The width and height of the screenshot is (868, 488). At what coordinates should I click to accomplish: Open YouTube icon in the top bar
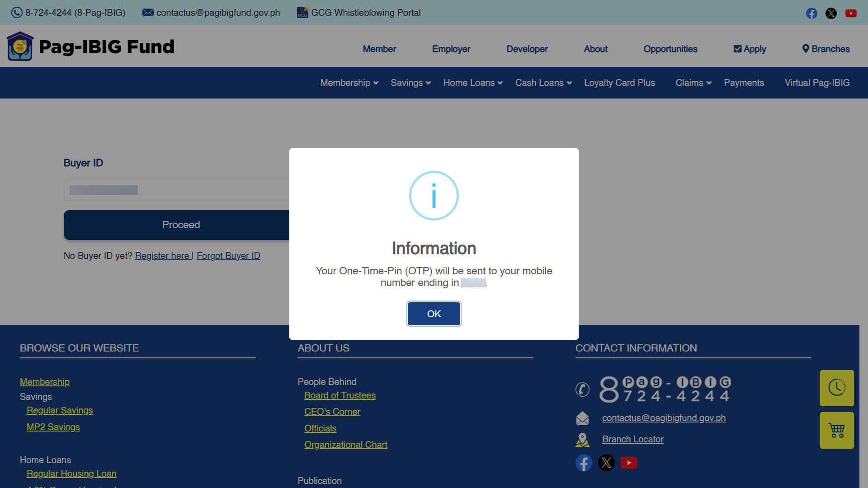[851, 13]
